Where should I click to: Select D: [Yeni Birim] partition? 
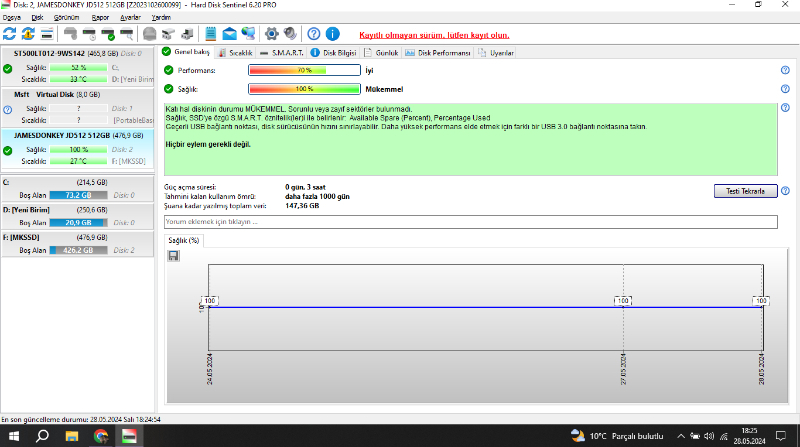(x=78, y=216)
